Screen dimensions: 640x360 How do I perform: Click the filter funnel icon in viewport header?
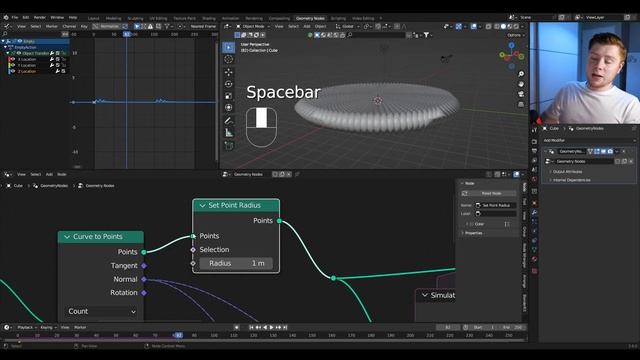coord(427,35)
